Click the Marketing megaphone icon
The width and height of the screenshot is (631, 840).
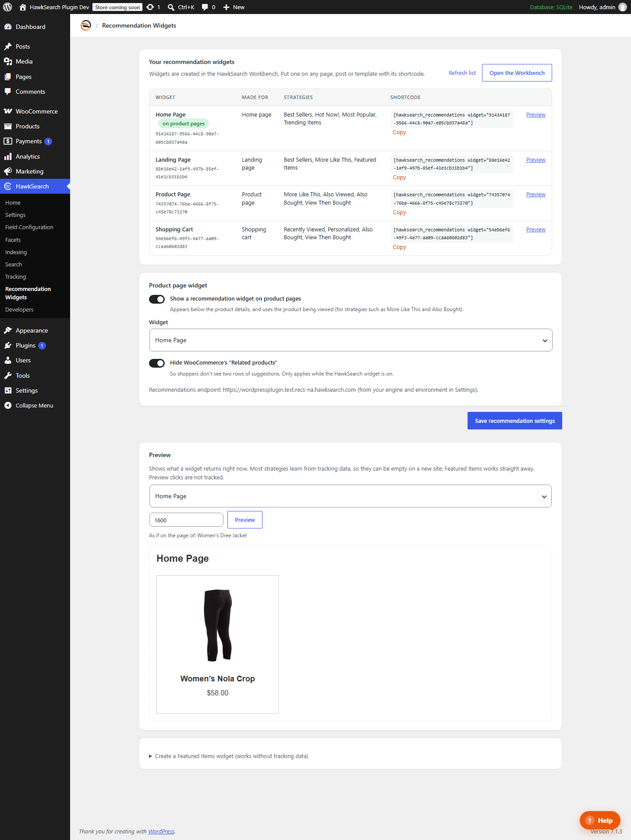[x=8, y=171]
